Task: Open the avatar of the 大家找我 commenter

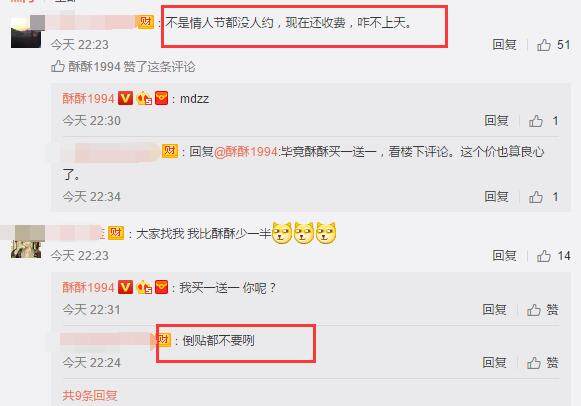Action: 26,243
